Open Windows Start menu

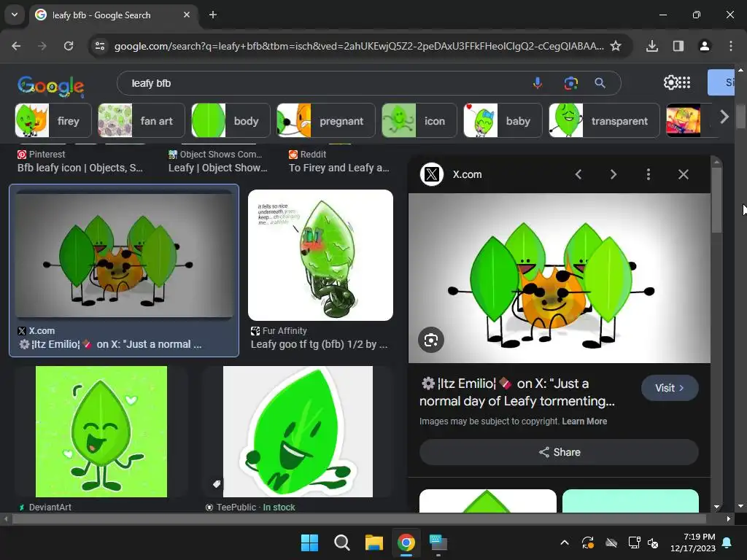click(x=309, y=542)
